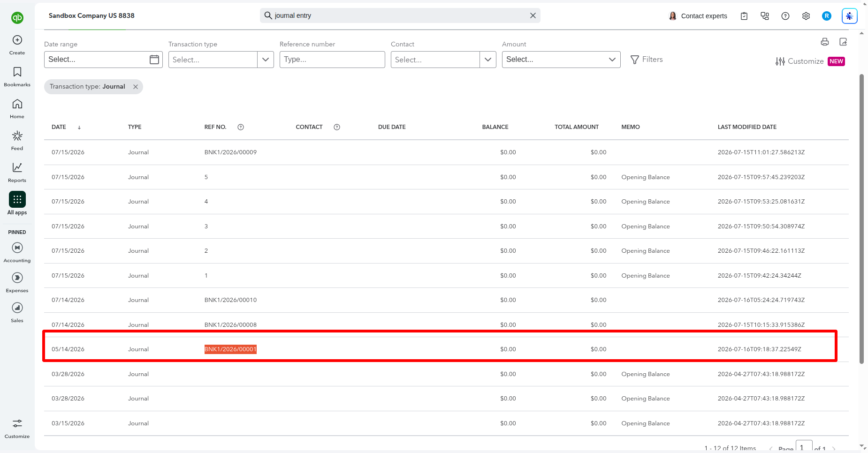868x453 pixels.
Task: Open pinned Accounting app
Action: click(x=17, y=253)
